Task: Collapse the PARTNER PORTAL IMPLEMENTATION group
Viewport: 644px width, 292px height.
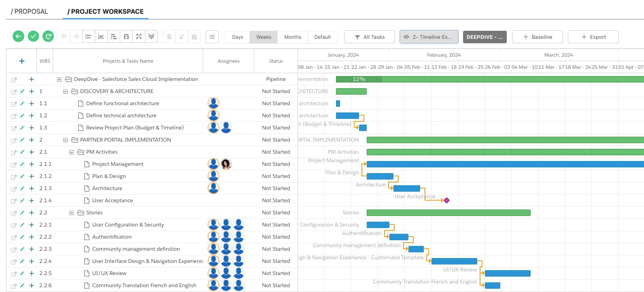Action: (65, 140)
